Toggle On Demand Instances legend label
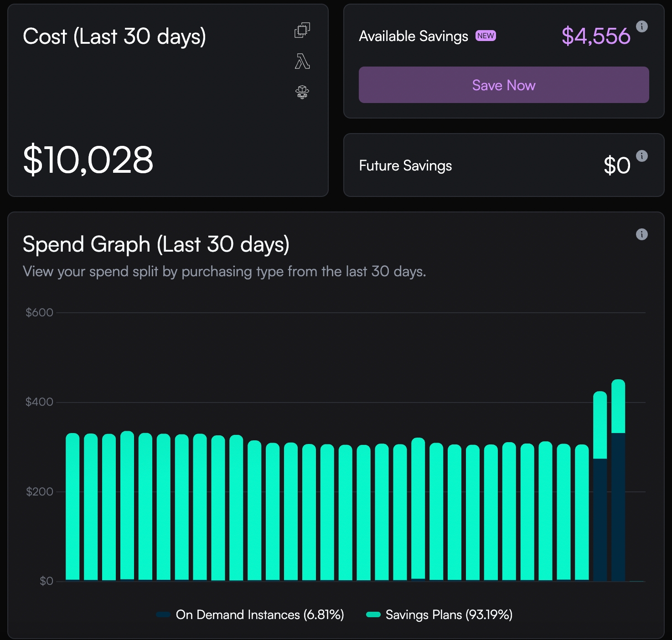 pyautogui.click(x=259, y=614)
